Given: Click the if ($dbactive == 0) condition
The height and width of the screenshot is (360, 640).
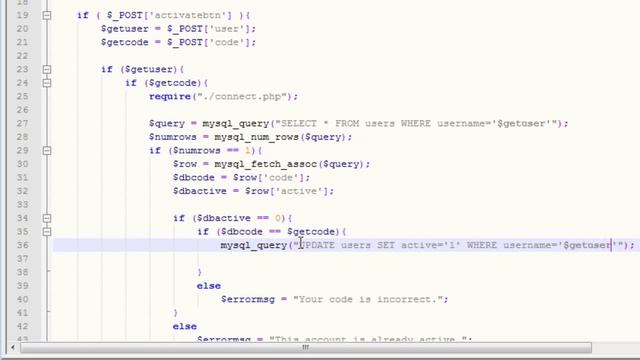Looking at the screenshot, I should 233,218.
